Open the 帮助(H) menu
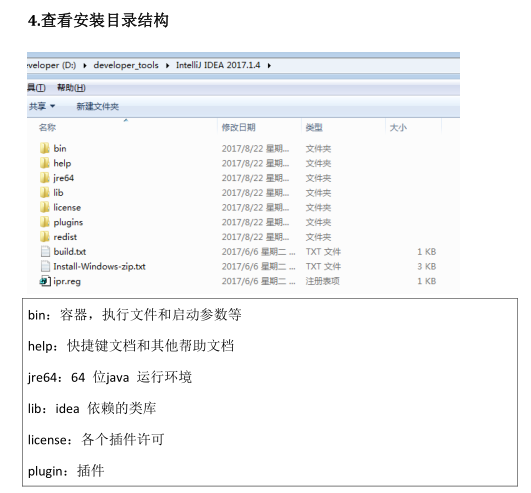 (x=71, y=88)
